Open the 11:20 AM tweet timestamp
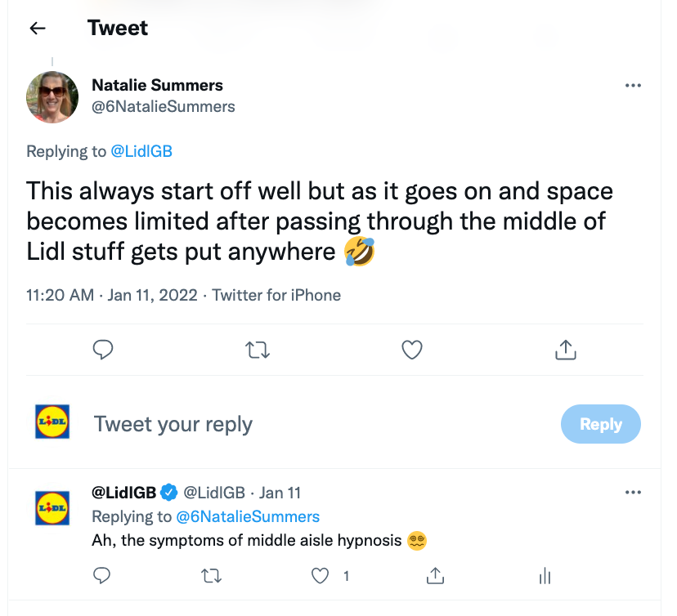This screenshot has width=677, height=616. (x=60, y=295)
